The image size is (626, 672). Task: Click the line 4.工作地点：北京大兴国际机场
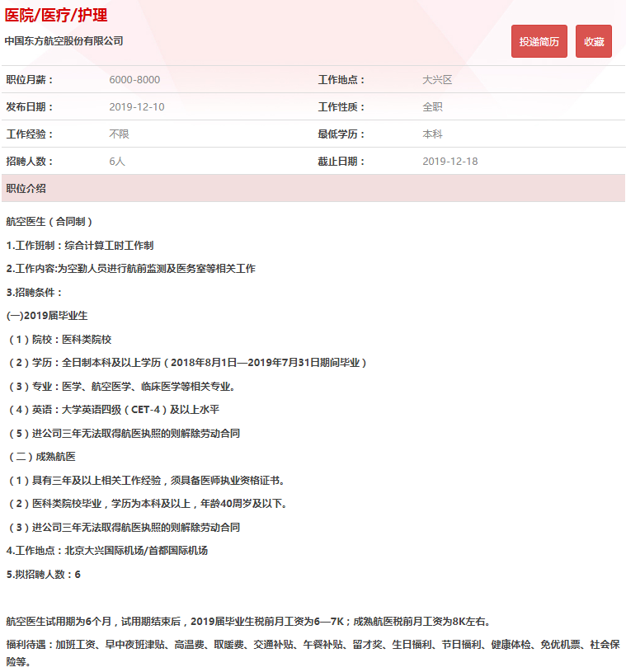click(107, 550)
